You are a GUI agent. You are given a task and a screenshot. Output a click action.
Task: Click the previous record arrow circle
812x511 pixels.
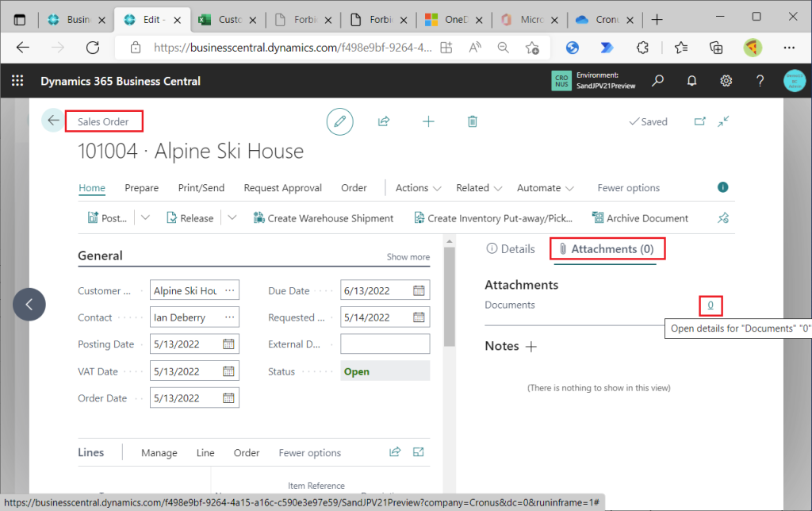(29, 304)
